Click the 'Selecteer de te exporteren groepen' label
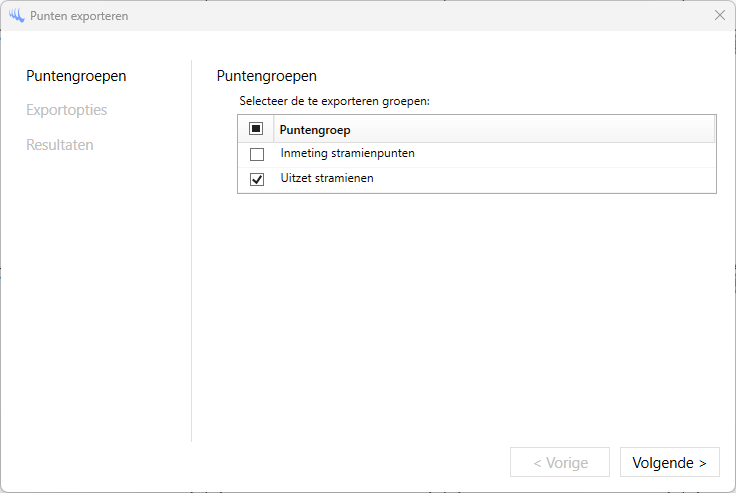Viewport: 736px width, 493px height. coord(334,101)
